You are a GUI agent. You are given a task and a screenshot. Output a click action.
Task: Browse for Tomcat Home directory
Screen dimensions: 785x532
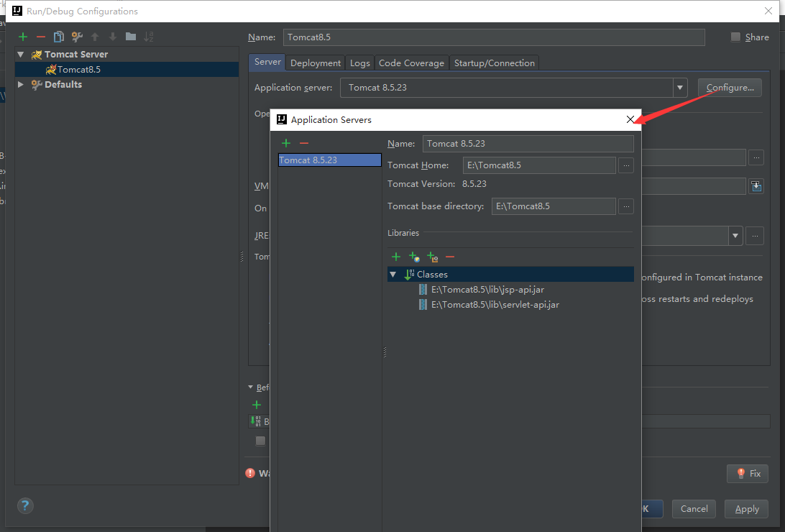626,165
